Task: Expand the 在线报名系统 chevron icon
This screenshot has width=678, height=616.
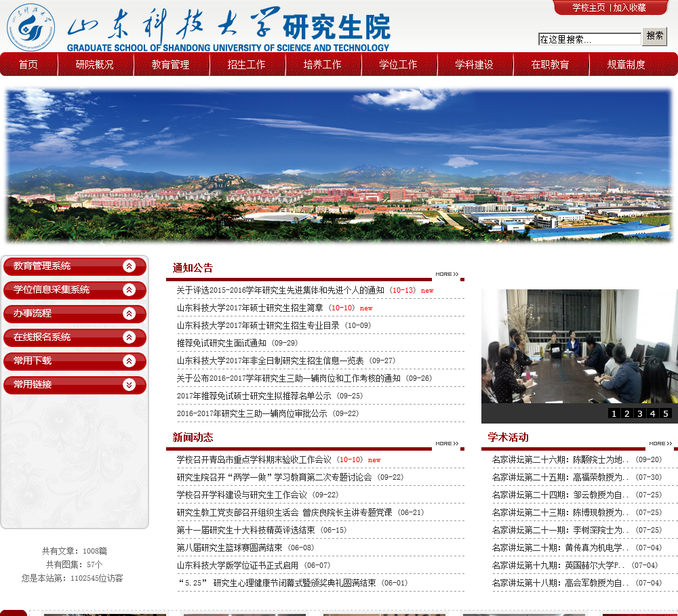Action: click(x=129, y=337)
